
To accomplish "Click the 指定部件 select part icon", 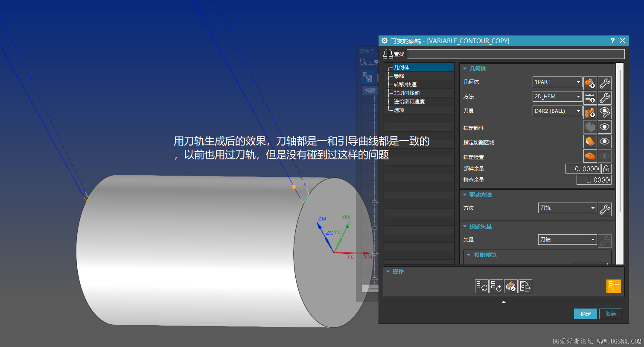I will click(590, 127).
